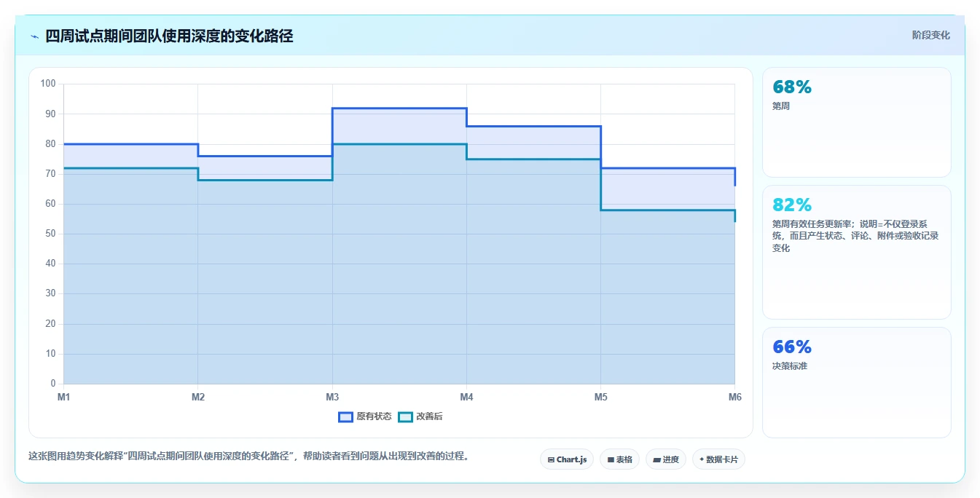This screenshot has height=498, width=980.
Task: Click the 68% figure
Action: pyautogui.click(x=792, y=87)
